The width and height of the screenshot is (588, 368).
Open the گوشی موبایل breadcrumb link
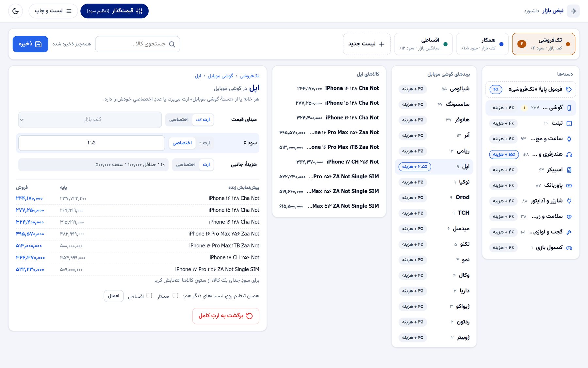(220, 76)
